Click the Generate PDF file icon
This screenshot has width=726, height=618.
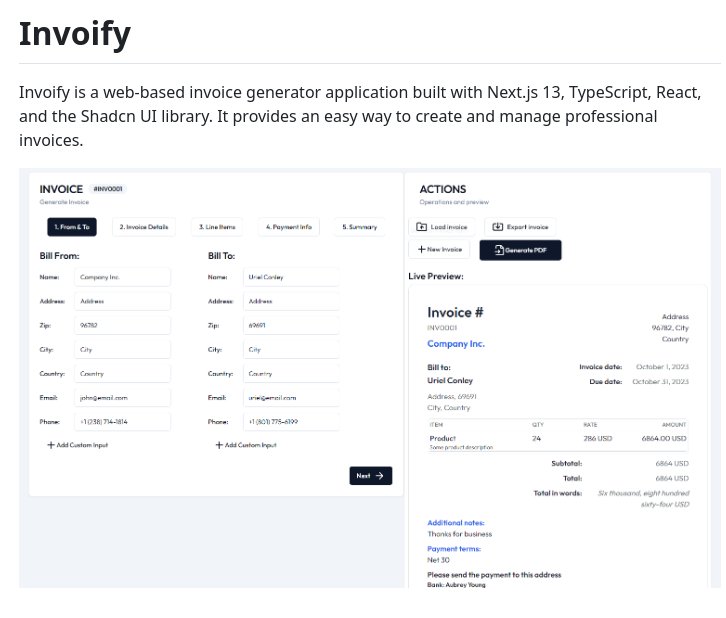click(x=497, y=249)
